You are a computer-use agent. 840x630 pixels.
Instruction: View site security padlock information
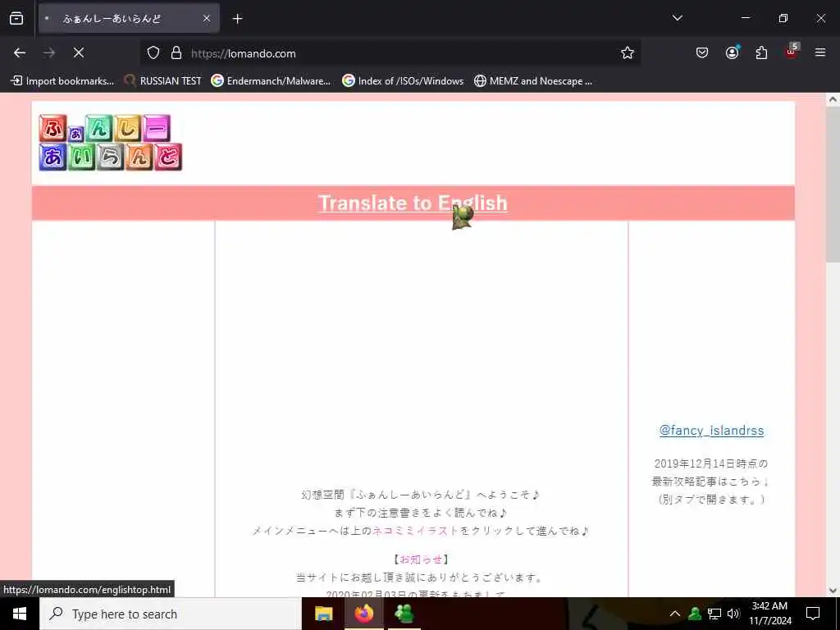pos(176,53)
